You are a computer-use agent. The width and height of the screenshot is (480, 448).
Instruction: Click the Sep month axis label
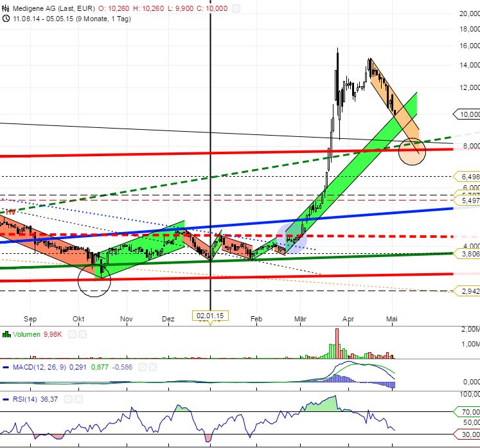coord(30,319)
